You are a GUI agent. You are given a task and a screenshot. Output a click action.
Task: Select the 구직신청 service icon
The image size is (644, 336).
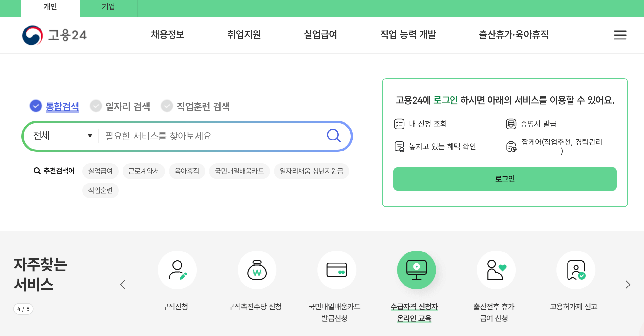tap(177, 270)
